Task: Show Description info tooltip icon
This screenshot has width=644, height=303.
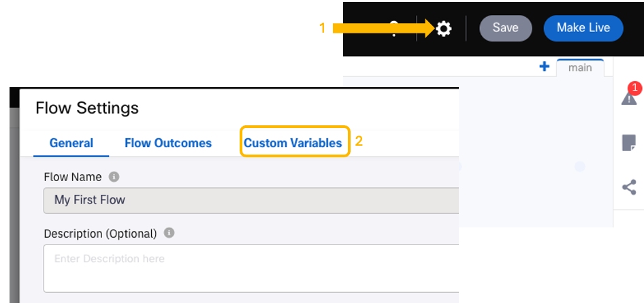Action: (170, 233)
